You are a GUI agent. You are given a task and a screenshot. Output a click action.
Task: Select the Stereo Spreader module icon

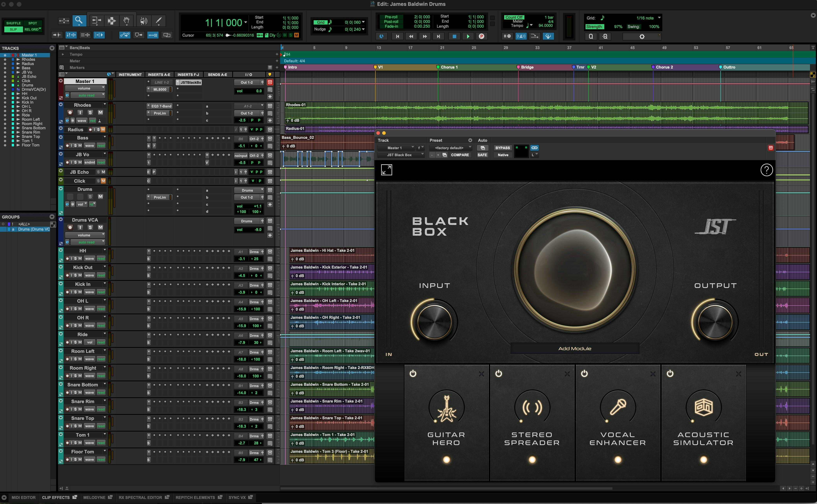(x=532, y=407)
